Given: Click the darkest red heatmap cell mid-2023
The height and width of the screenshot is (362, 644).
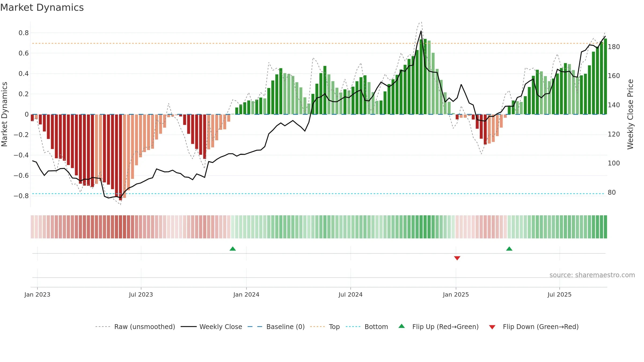Looking at the screenshot, I should point(120,227).
